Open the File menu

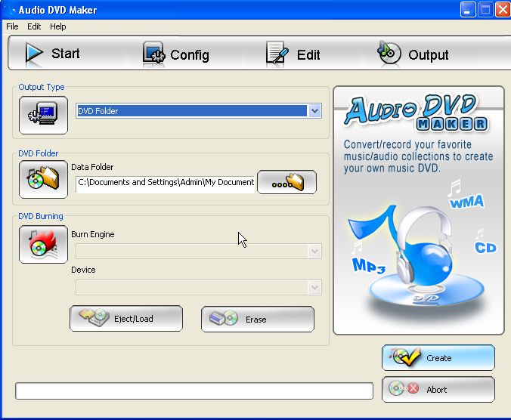[12, 26]
